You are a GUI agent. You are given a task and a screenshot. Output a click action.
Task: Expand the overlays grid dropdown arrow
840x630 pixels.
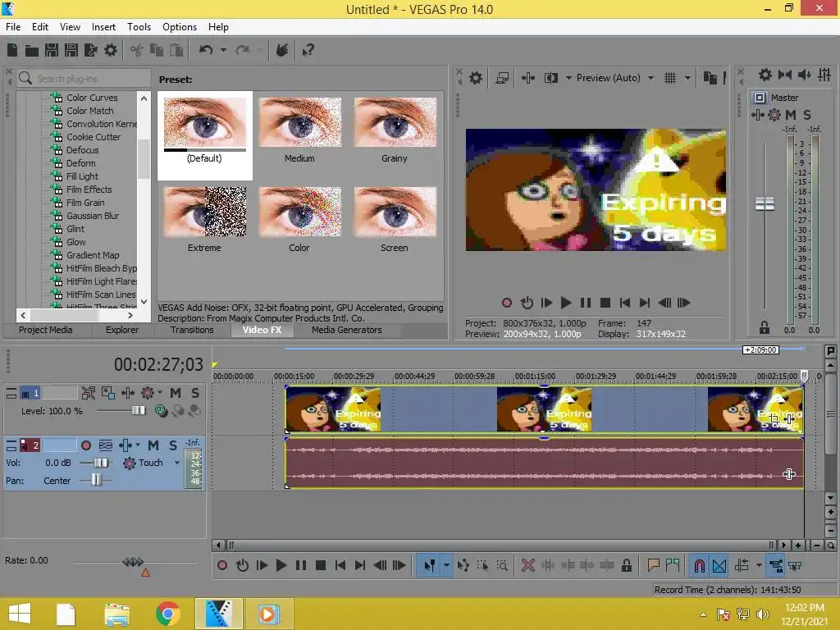pos(688,78)
